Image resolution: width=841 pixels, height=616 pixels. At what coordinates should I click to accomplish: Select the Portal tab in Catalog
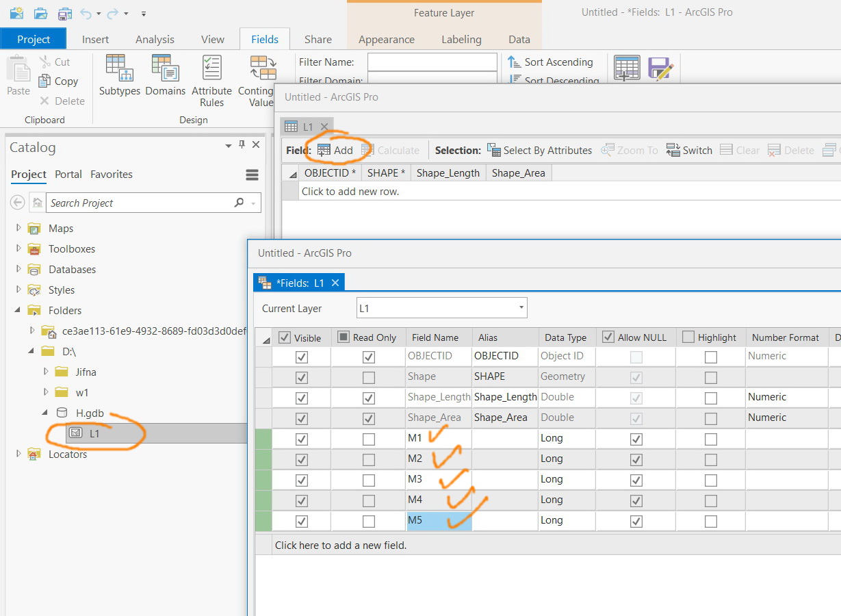point(68,175)
